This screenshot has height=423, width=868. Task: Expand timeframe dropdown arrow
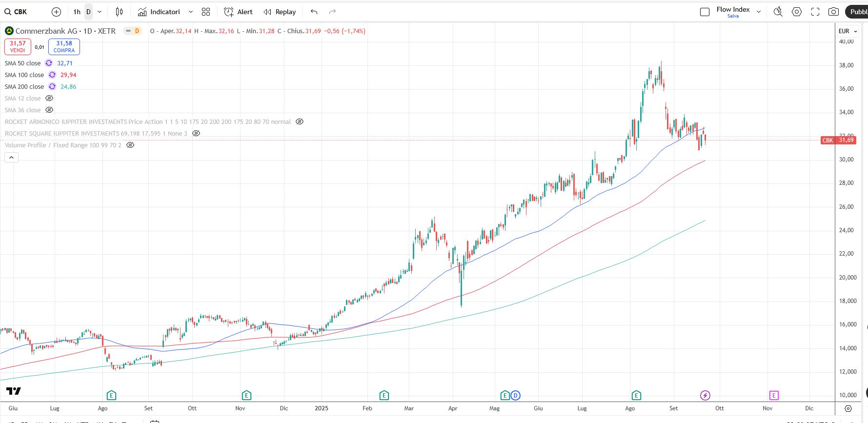point(100,12)
